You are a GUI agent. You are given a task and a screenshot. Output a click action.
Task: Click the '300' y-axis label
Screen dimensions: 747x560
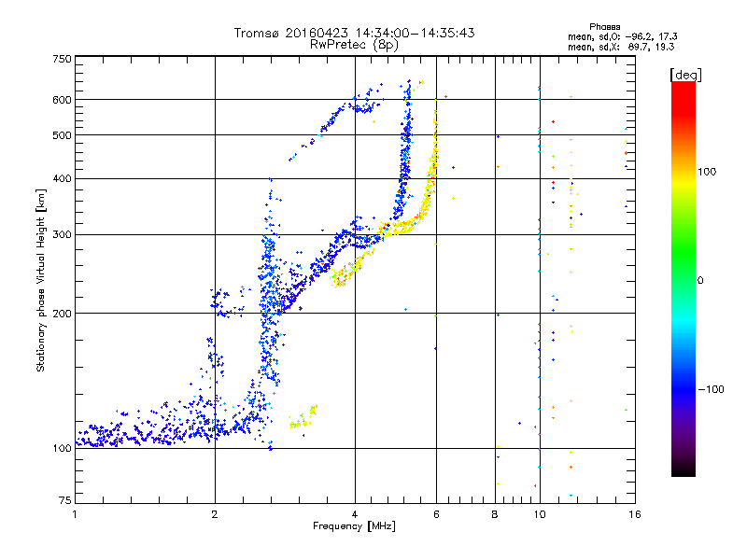click(62, 235)
